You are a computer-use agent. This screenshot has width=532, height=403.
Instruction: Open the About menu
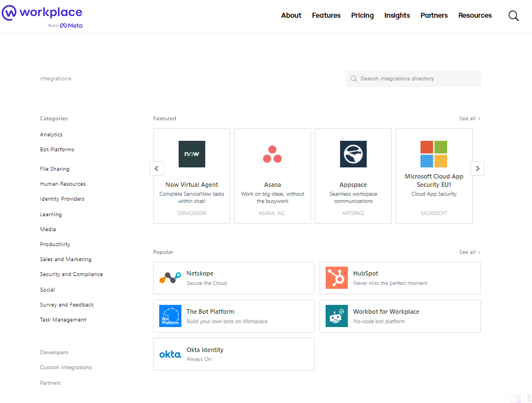291,16
